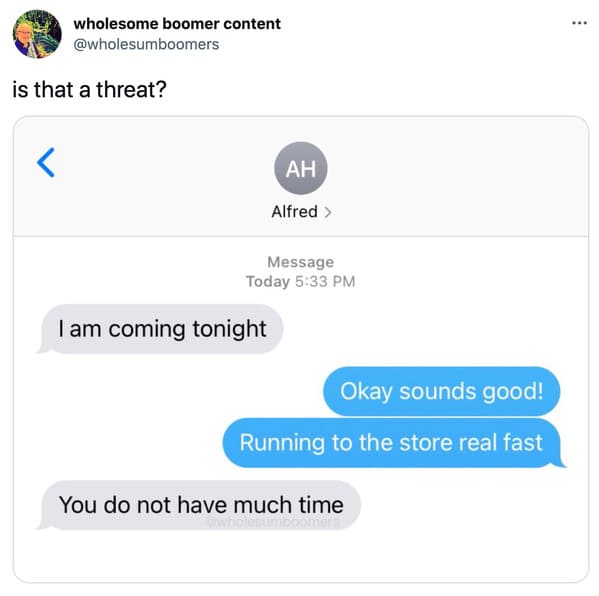Click the tail of the blue store bubble
This screenshot has height=596, width=599.
[560, 463]
